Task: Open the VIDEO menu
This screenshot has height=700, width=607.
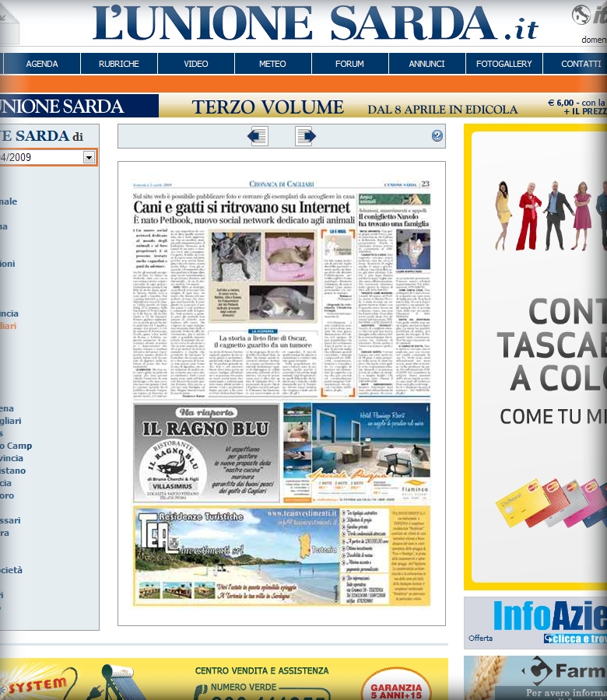Action: click(x=196, y=64)
